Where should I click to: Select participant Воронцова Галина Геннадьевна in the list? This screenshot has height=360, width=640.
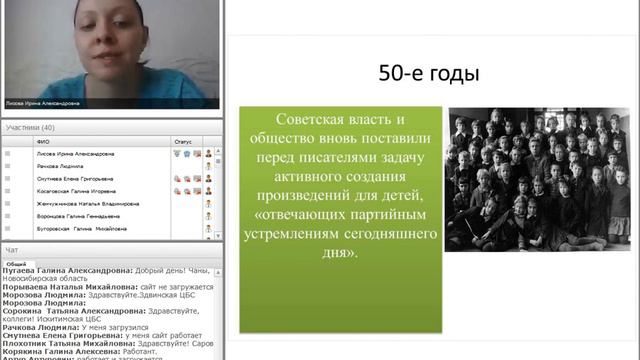click(x=78, y=216)
